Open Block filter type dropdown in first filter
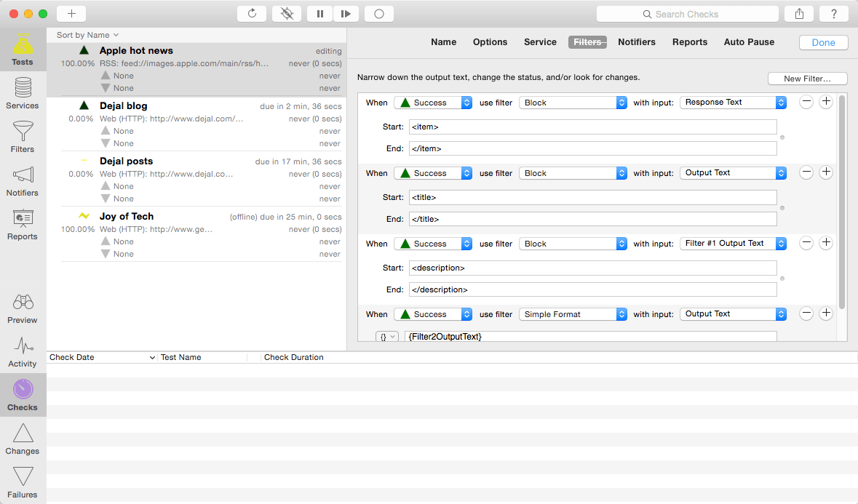This screenshot has width=858, height=504. pyautogui.click(x=573, y=103)
